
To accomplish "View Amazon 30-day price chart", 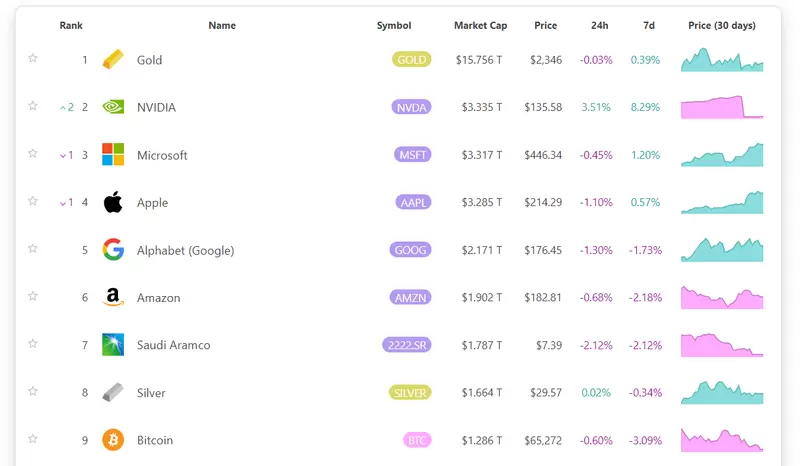I will (722, 298).
